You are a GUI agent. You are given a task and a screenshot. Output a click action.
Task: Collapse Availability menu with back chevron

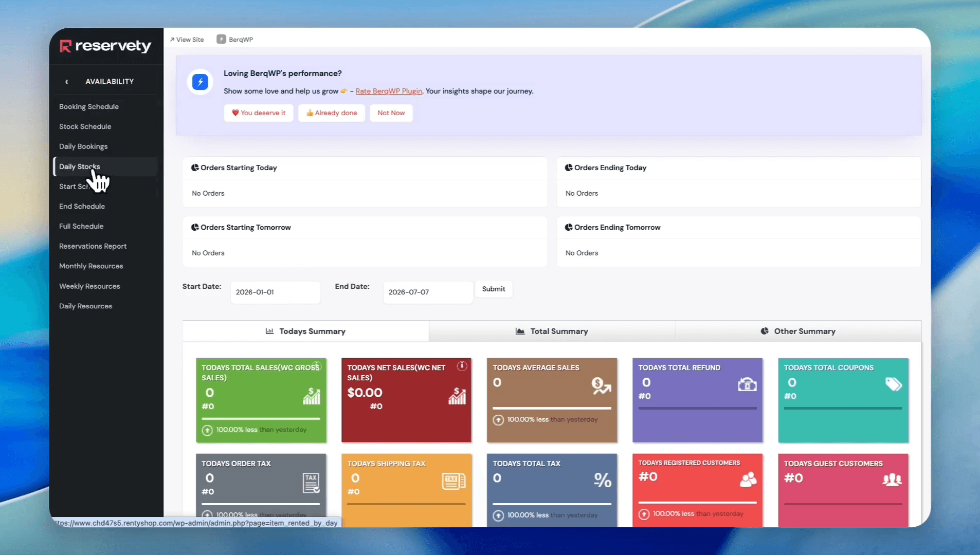pos(67,82)
